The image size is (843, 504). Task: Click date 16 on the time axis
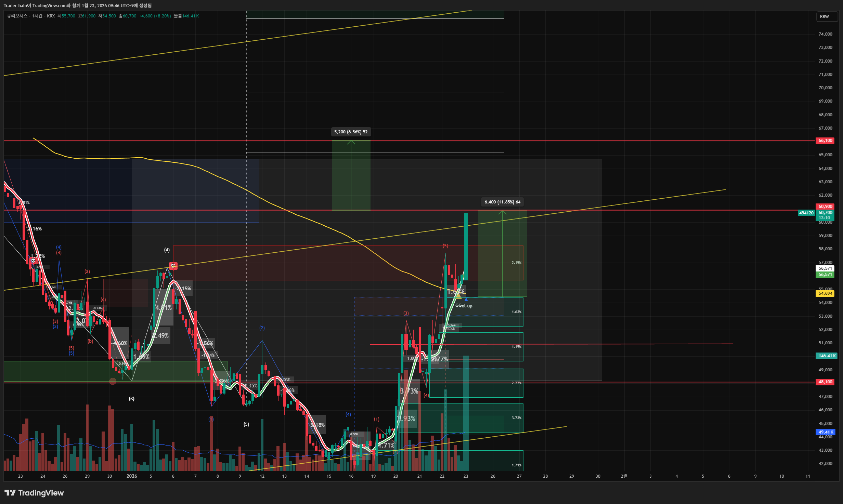351,476
